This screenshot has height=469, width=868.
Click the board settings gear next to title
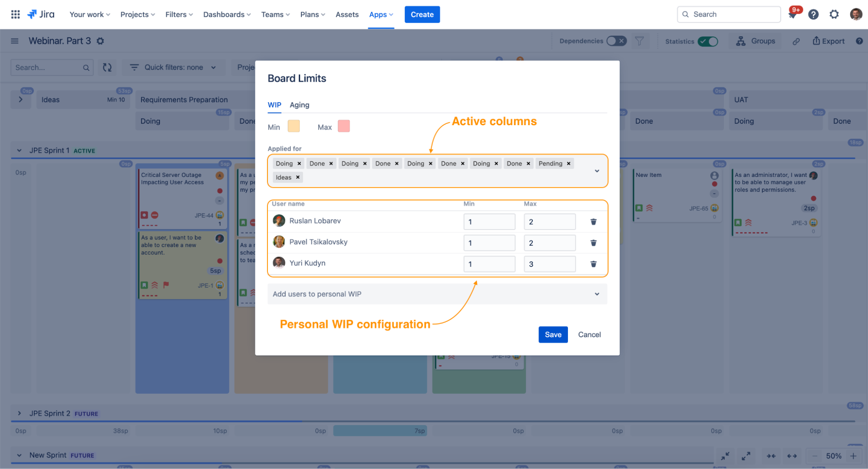100,41
